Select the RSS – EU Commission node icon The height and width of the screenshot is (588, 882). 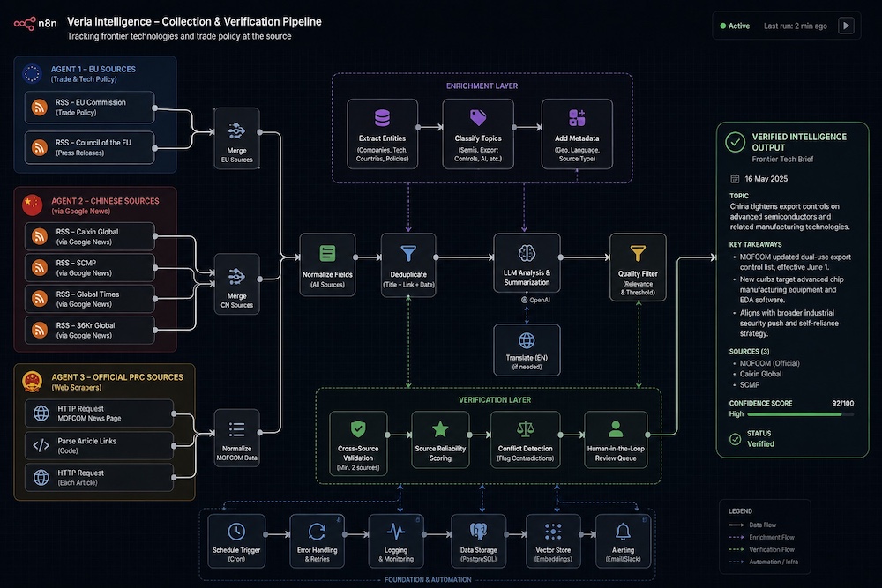[40, 108]
